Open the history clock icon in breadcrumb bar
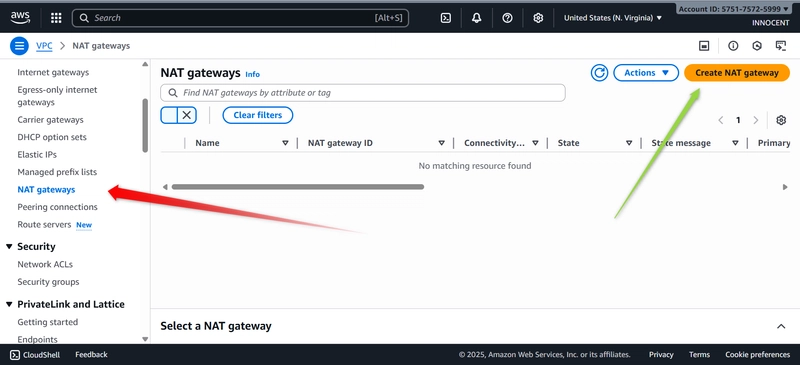 click(757, 46)
